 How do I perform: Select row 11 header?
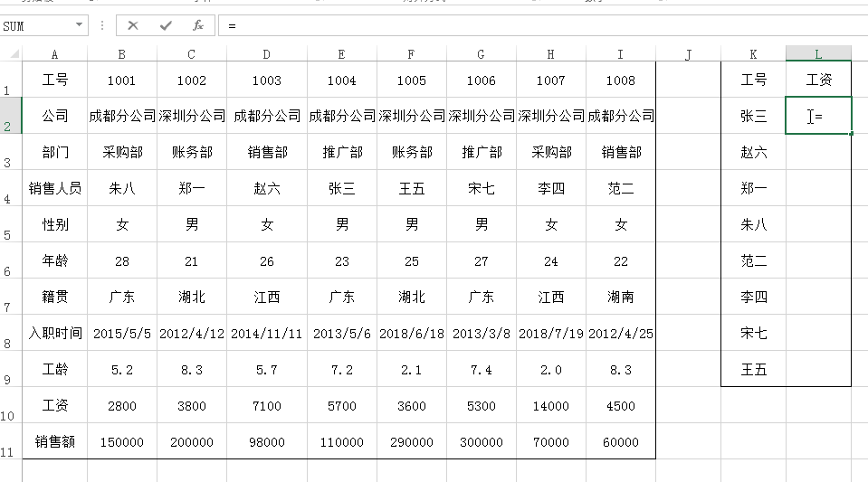pos(11,441)
